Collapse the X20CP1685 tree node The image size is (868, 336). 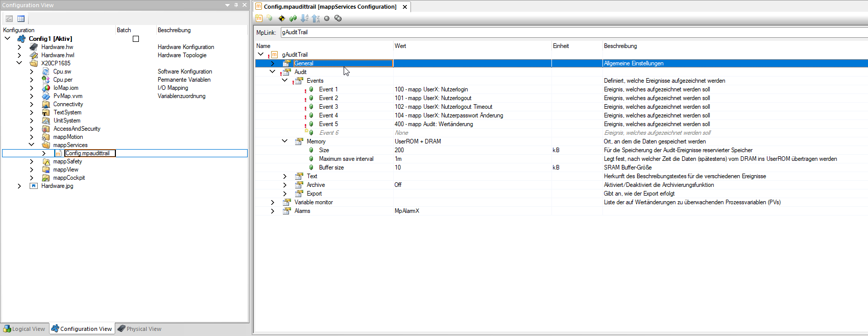coord(19,63)
